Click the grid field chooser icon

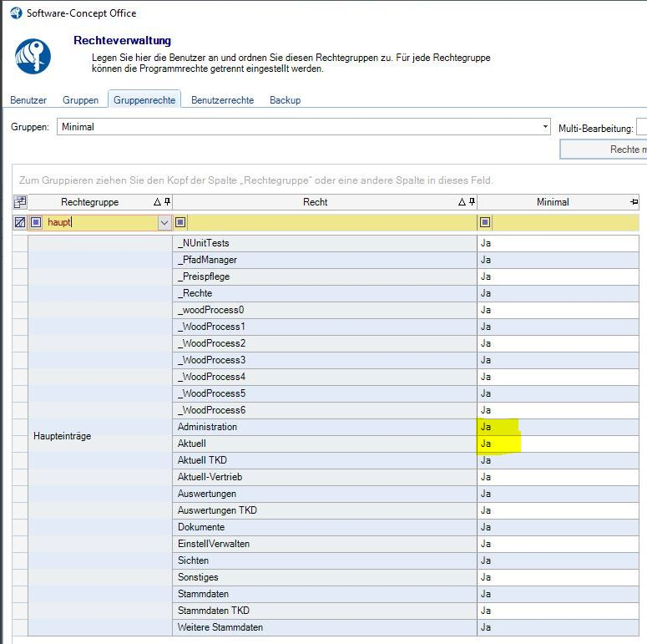(x=20, y=202)
